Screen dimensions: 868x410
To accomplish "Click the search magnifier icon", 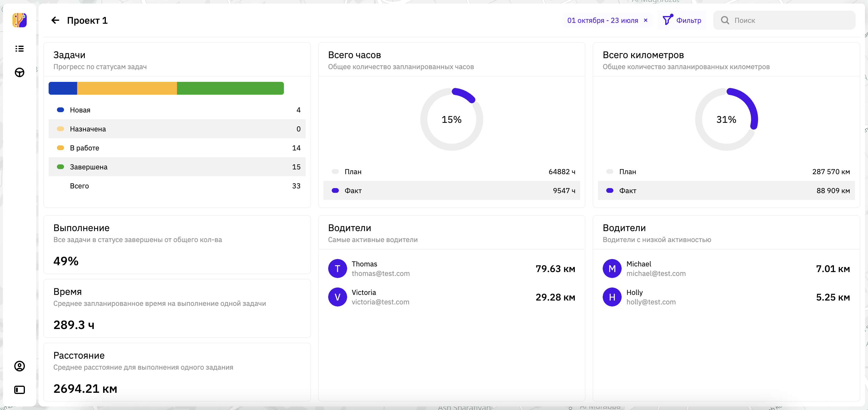I will tap(725, 20).
